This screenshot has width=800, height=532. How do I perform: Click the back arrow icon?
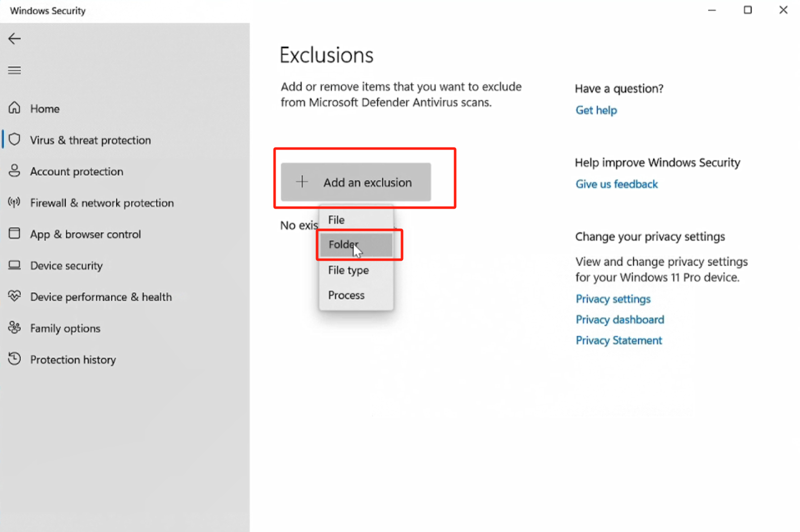[15, 39]
